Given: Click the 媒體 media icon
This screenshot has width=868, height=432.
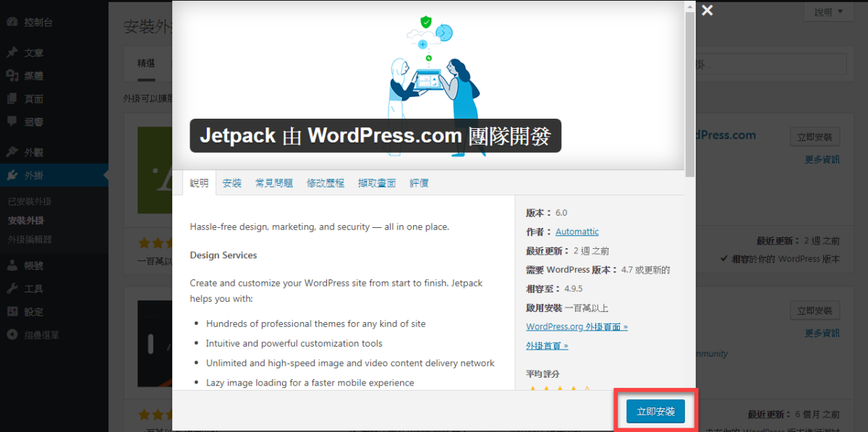Looking at the screenshot, I should pos(12,76).
